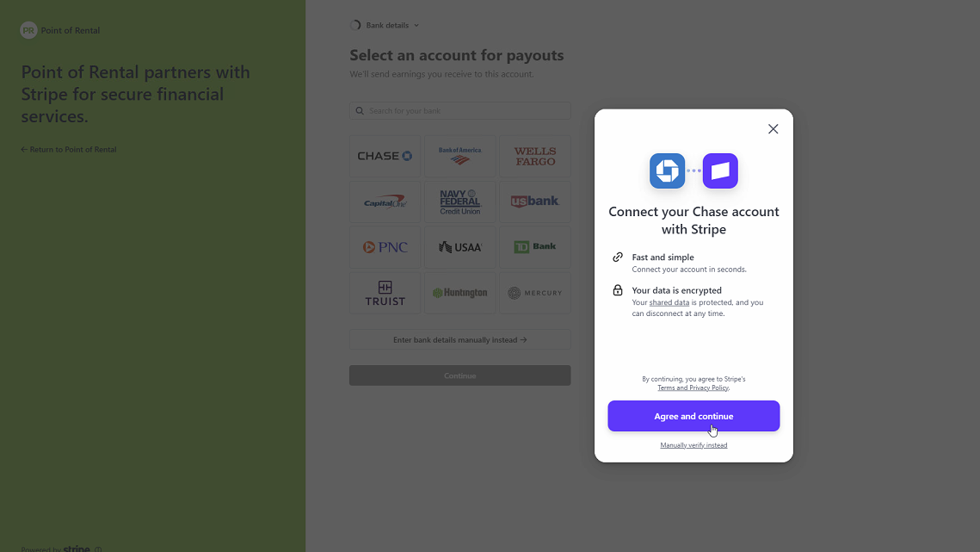Open the shared data link
980x552 pixels.
click(x=669, y=303)
